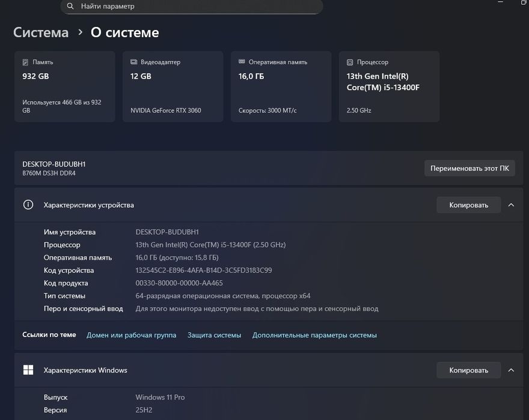The height and width of the screenshot is (420, 529).
Task: Focus the Найти параметр search field
Action: [192, 6]
